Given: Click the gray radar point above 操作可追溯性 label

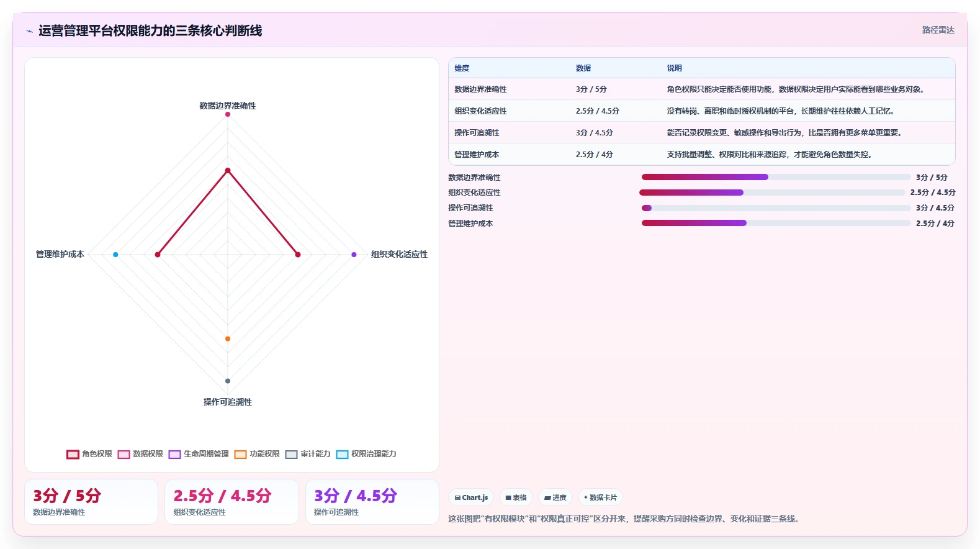Looking at the screenshot, I should click(x=228, y=381).
